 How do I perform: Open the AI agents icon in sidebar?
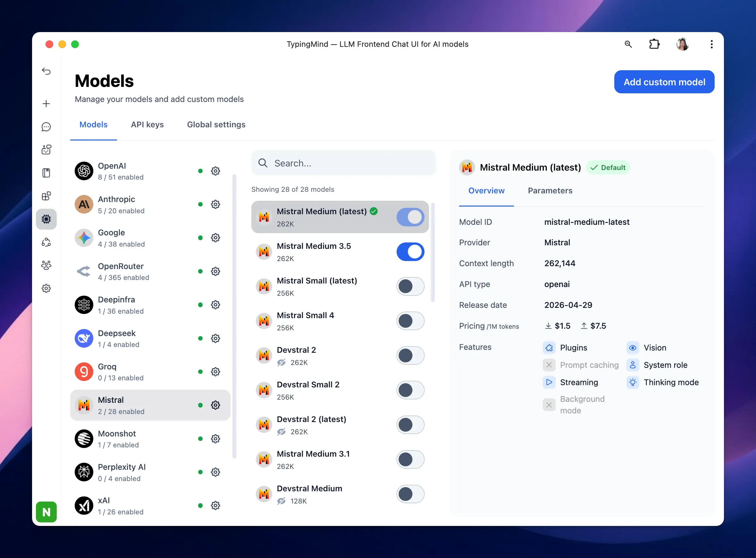tap(46, 150)
